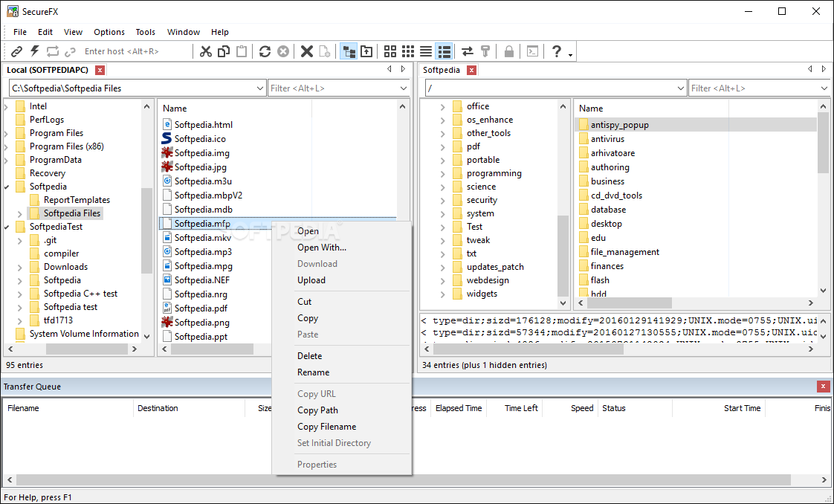Expand the remote security folder
The width and height of the screenshot is (834, 504).
tap(442, 201)
